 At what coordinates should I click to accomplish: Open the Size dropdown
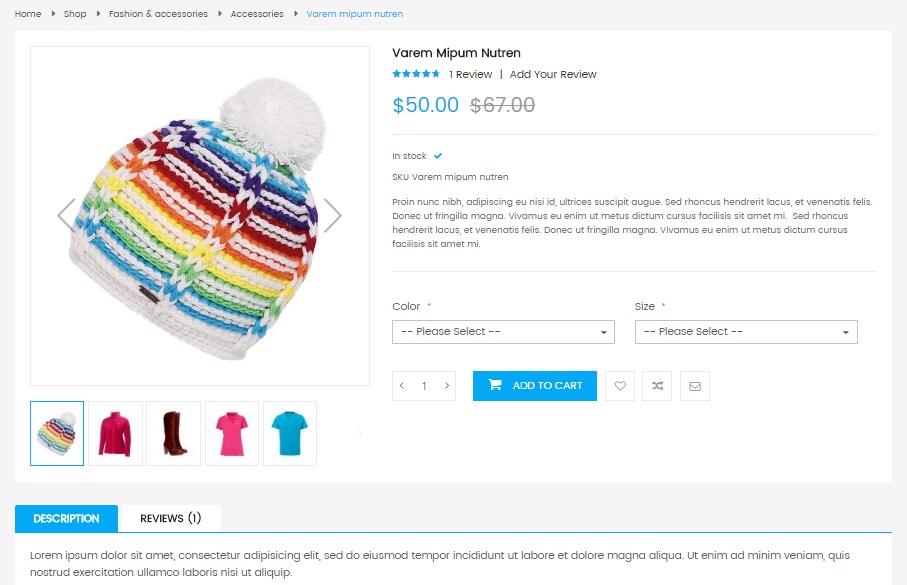click(746, 332)
